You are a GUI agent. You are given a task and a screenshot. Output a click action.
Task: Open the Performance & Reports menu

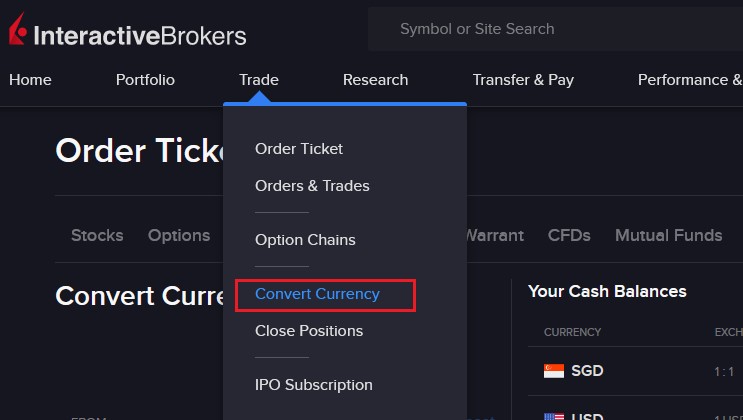[x=690, y=80]
